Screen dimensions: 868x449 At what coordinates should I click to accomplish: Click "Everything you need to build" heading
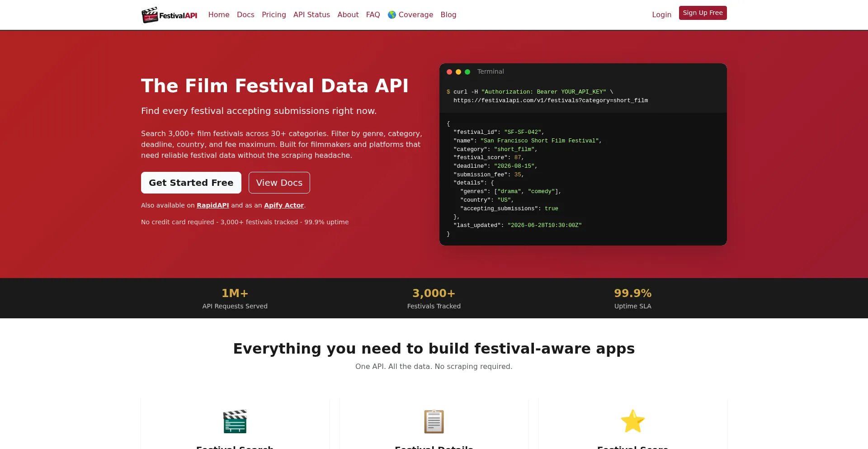[434, 349]
